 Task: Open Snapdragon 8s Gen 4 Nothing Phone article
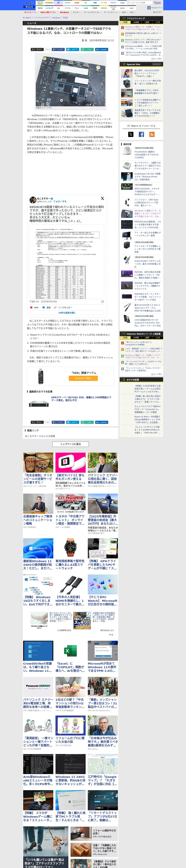pyautogui.click(x=147, y=176)
